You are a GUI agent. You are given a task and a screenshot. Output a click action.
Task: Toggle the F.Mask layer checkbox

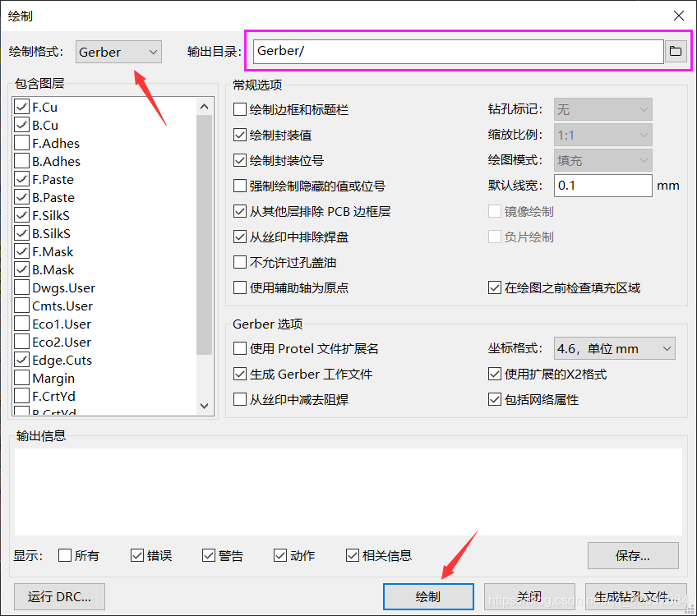click(21, 251)
